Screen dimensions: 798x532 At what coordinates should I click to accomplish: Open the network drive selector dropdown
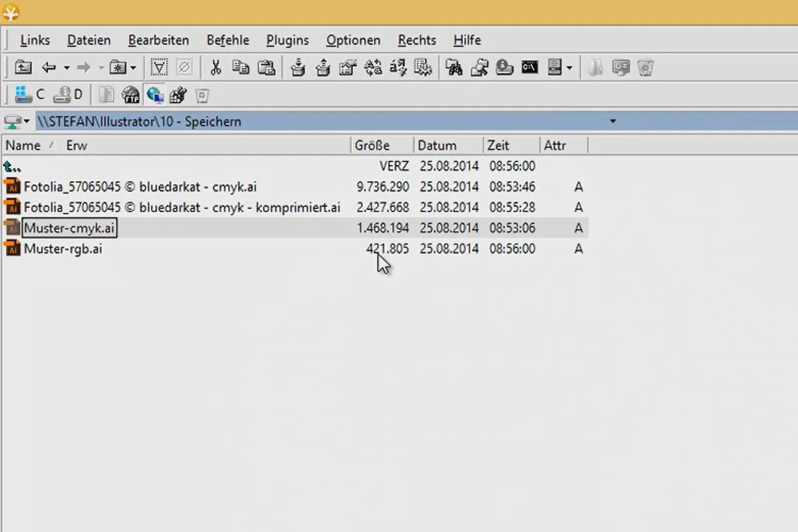17,122
